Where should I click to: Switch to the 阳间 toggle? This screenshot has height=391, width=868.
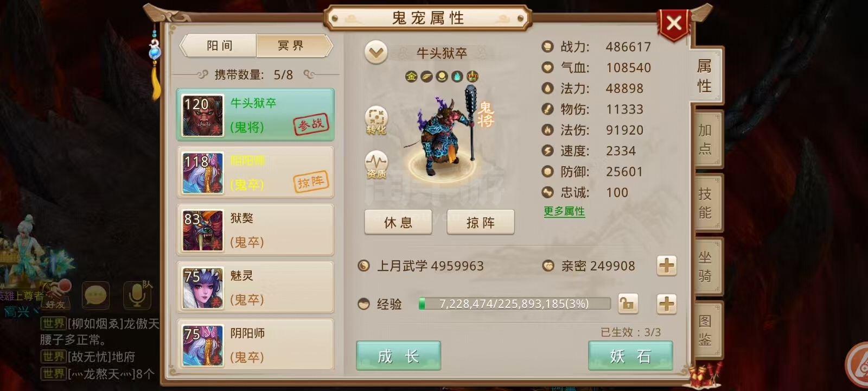point(219,46)
